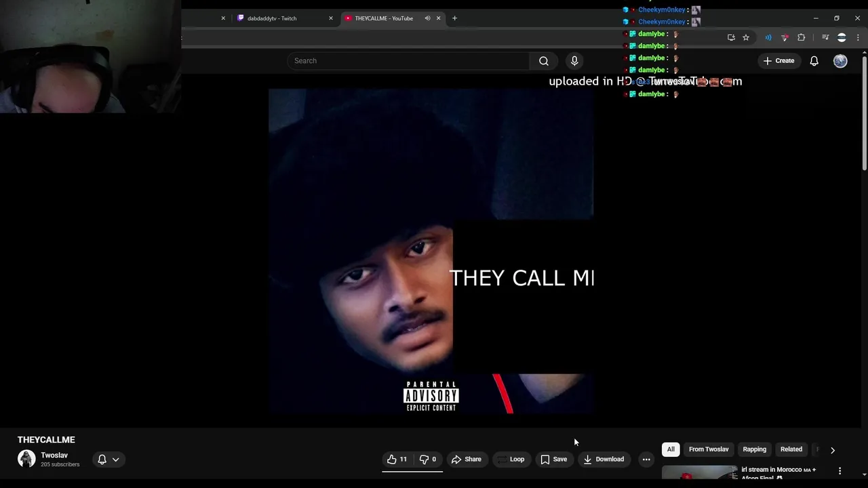Filter suggestions by Related chip

(791, 449)
